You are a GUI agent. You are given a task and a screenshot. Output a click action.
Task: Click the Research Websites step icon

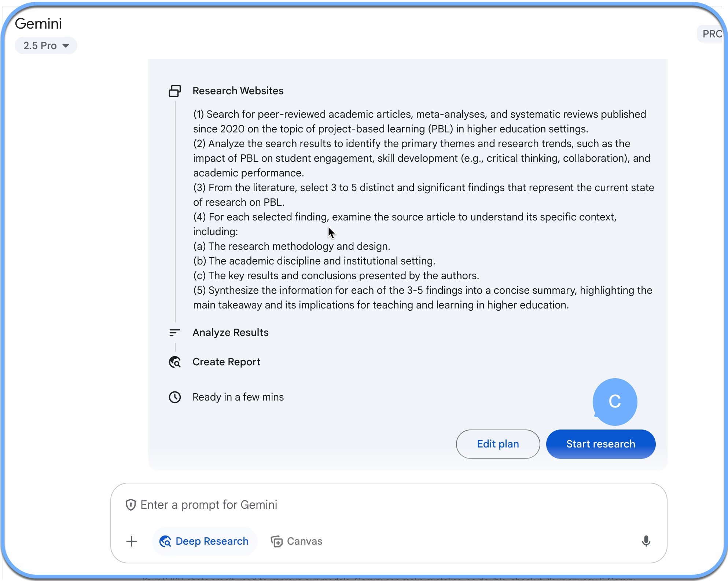click(x=175, y=91)
